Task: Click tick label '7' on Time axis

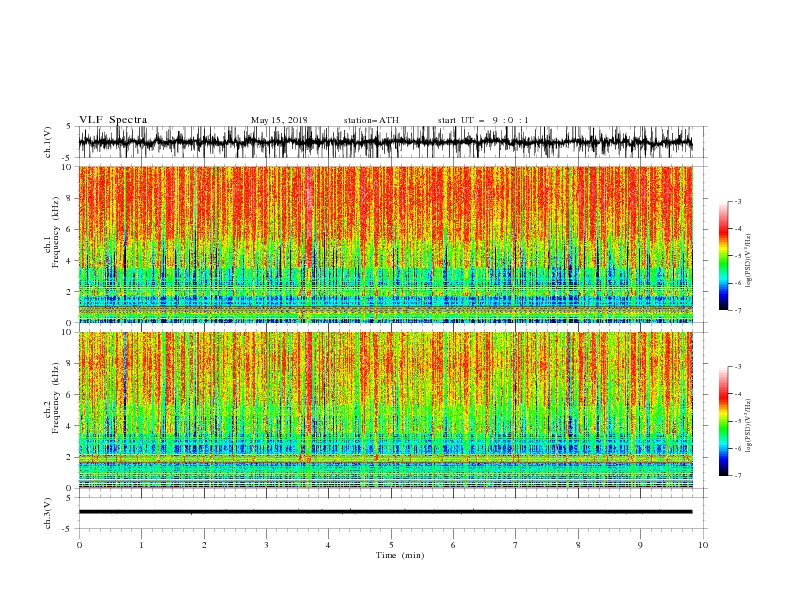Action: 516,545
